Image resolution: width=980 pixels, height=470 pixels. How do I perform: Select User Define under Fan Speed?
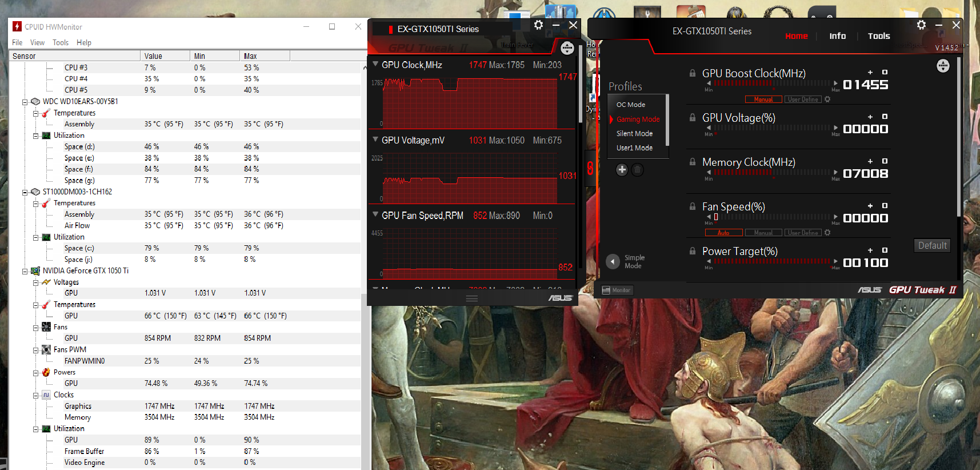point(803,233)
